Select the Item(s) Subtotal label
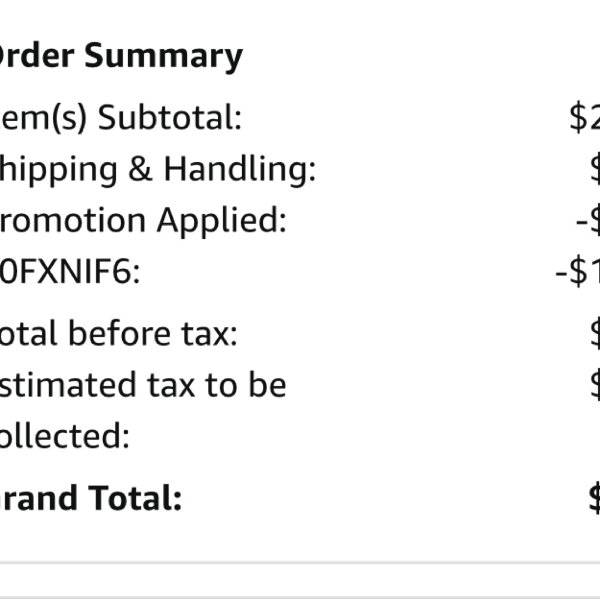 tap(121, 117)
